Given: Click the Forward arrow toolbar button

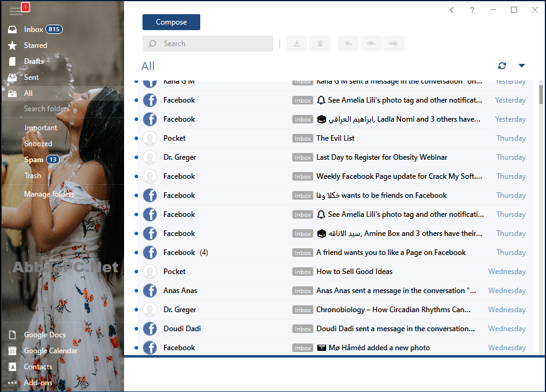Looking at the screenshot, I should coord(394,44).
